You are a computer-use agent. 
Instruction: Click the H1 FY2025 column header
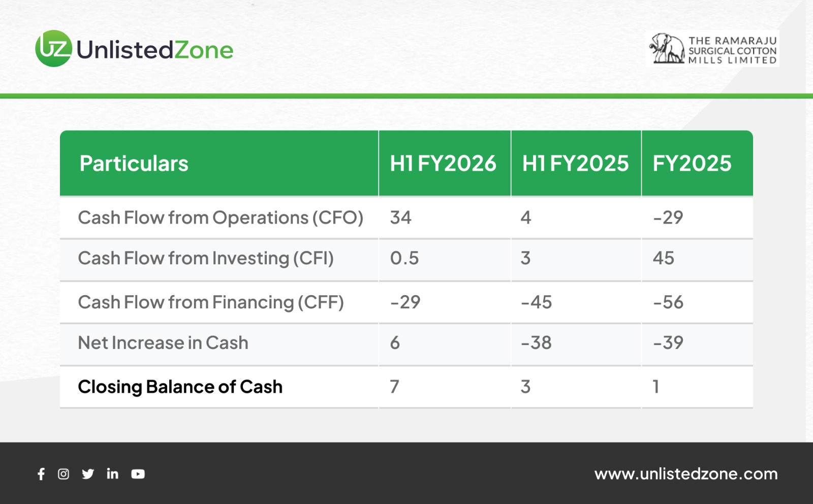point(575,164)
